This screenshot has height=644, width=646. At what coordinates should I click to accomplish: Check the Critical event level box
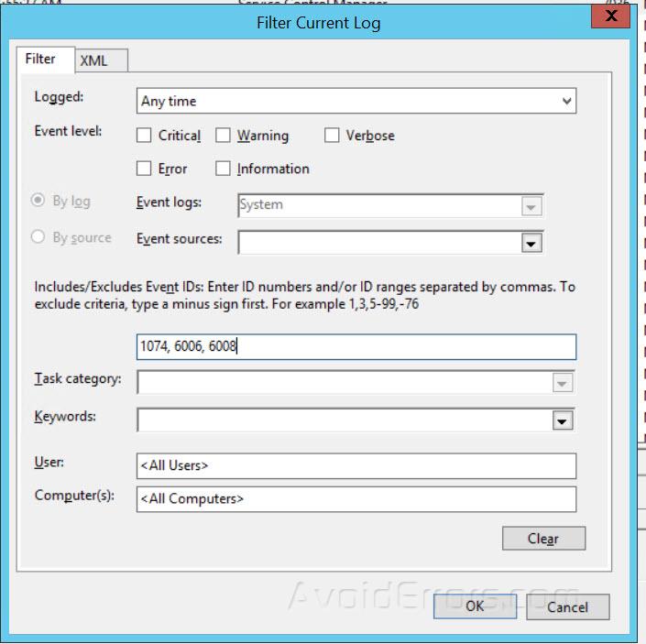(x=143, y=135)
